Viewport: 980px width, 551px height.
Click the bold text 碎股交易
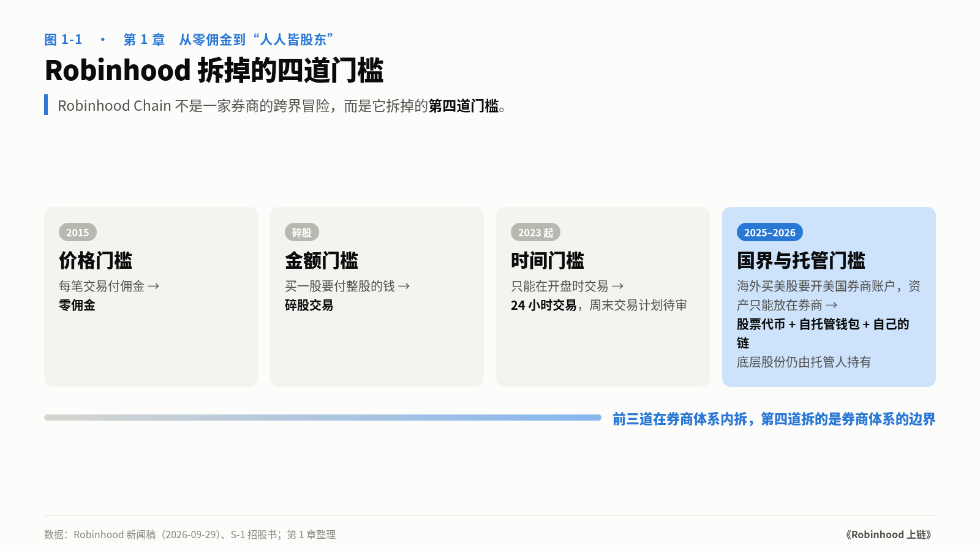[309, 305]
